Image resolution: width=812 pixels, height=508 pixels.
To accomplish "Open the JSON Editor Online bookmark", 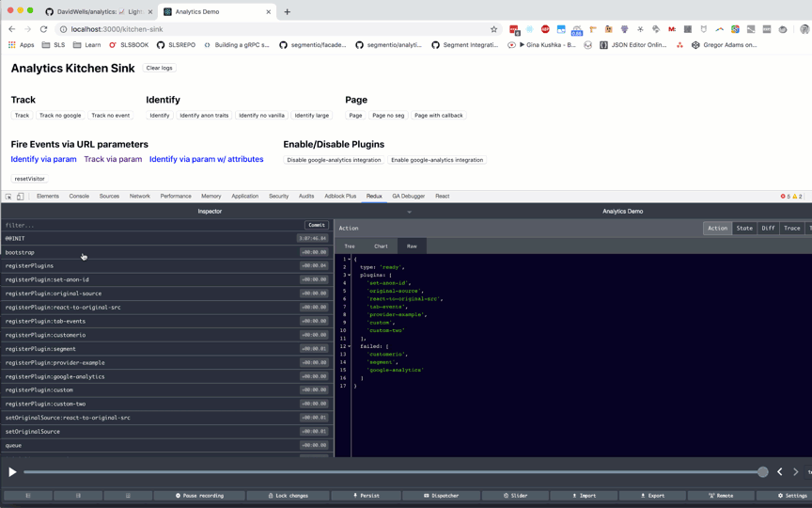I will (x=633, y=45).
